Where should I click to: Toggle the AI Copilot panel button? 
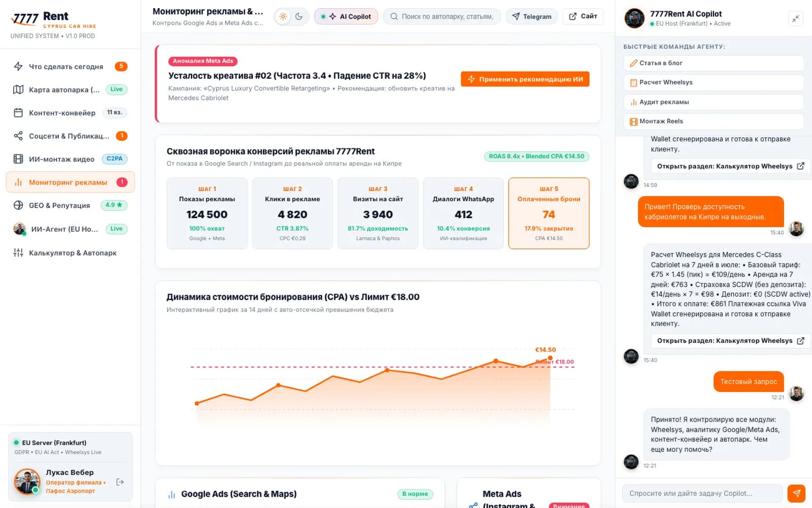pos(346,16)
